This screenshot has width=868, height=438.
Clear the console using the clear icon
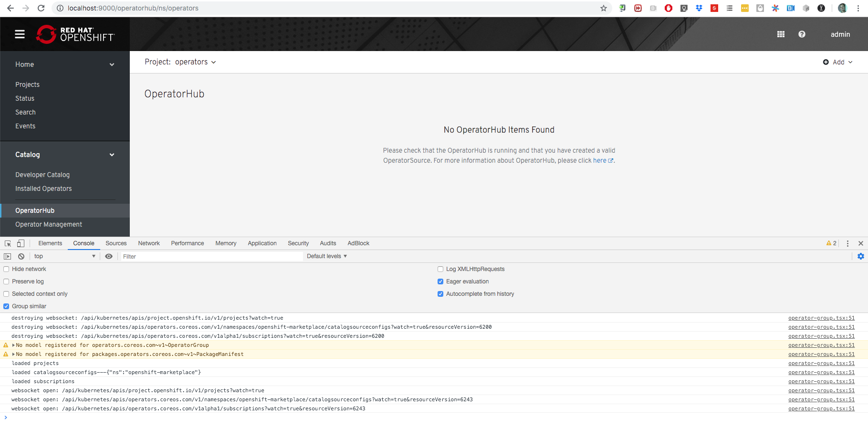[21, 256]
